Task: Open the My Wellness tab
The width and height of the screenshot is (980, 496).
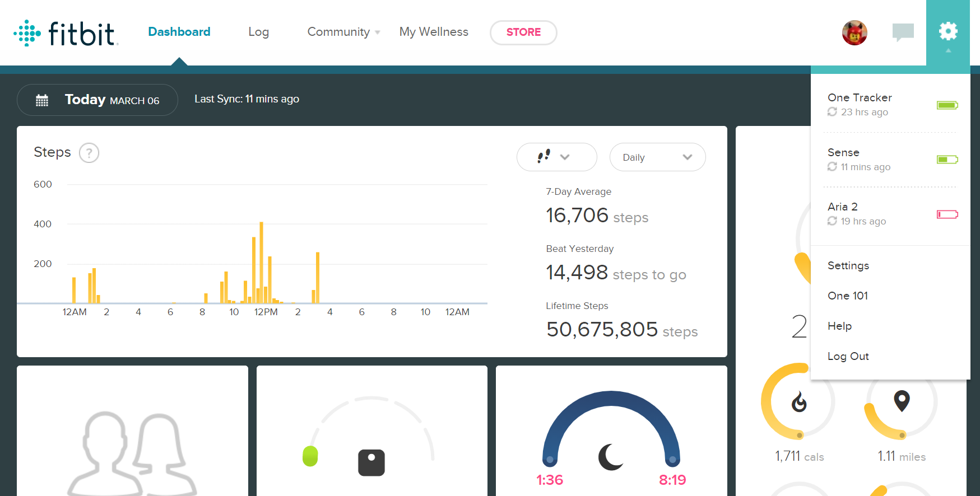Action: pos(434,32)
